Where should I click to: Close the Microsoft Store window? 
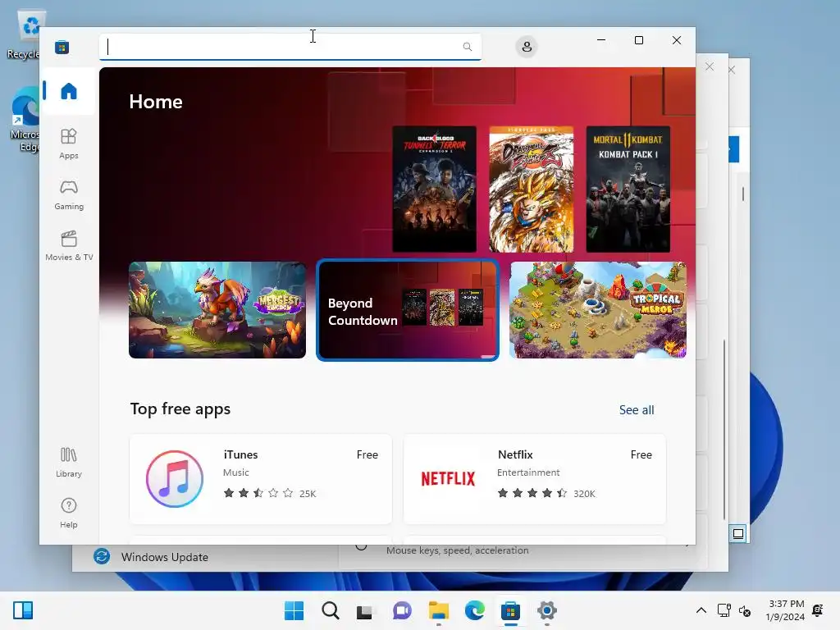coord(677,40)
